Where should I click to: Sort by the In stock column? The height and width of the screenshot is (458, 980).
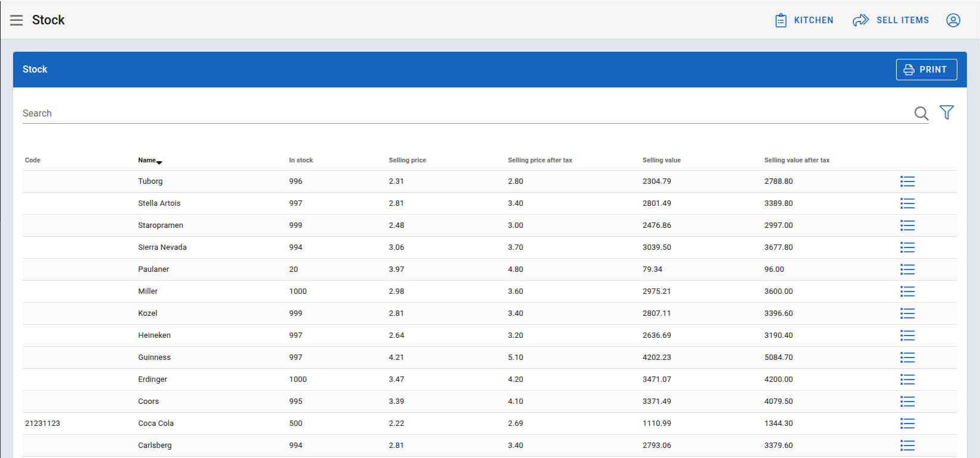301,160
